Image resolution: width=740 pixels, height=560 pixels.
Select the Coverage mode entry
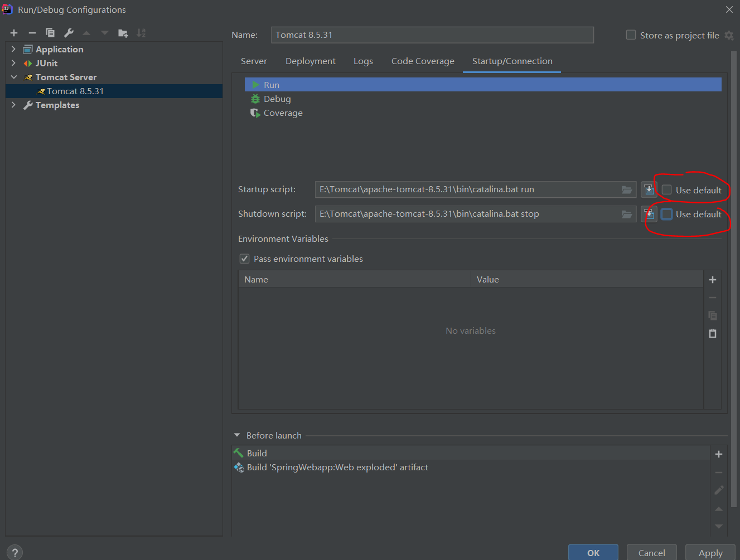click(483, 113)
